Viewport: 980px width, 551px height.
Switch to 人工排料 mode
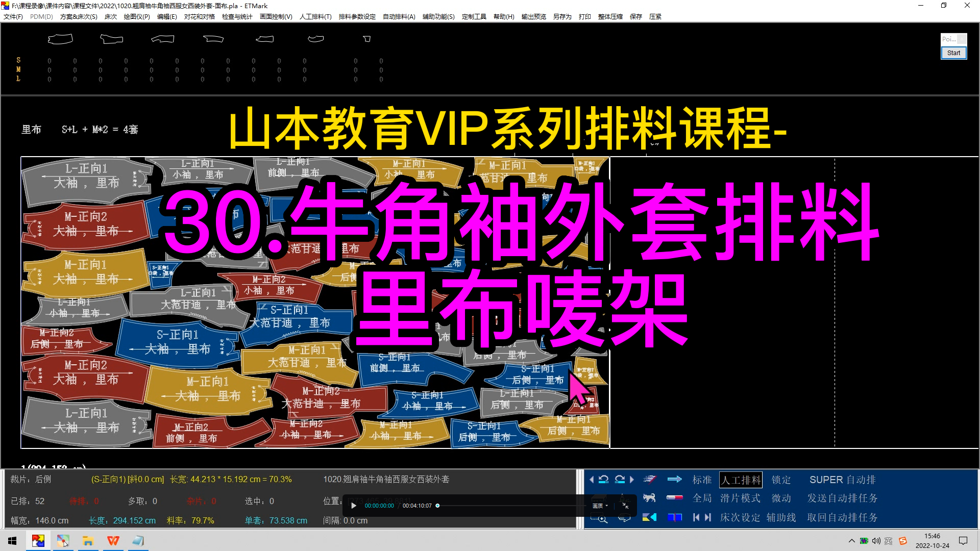pyautogui.click(x=741, y=480)
